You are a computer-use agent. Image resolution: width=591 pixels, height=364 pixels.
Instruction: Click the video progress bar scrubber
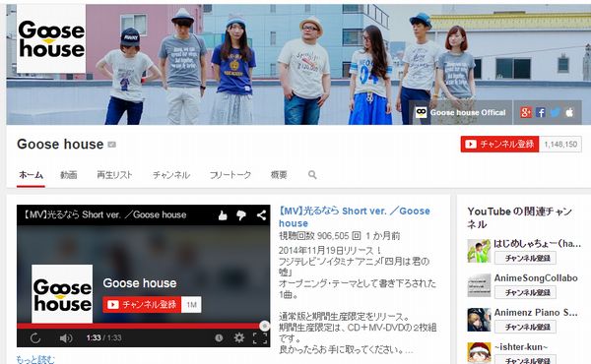point(265,326)
